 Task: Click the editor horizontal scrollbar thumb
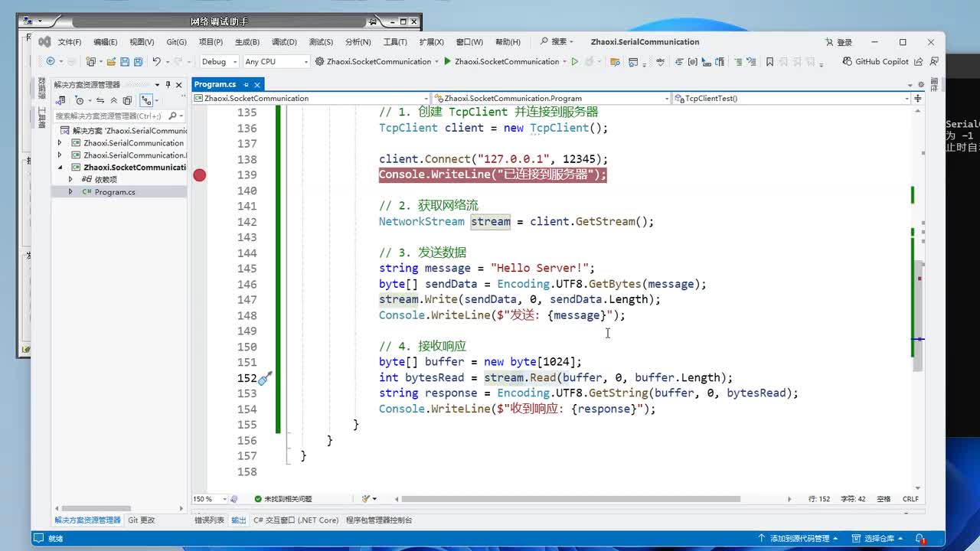[x=571, y=499]
